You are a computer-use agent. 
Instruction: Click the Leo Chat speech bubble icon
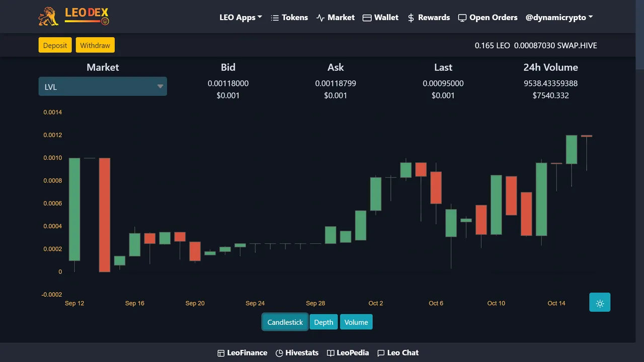[381, 353]
